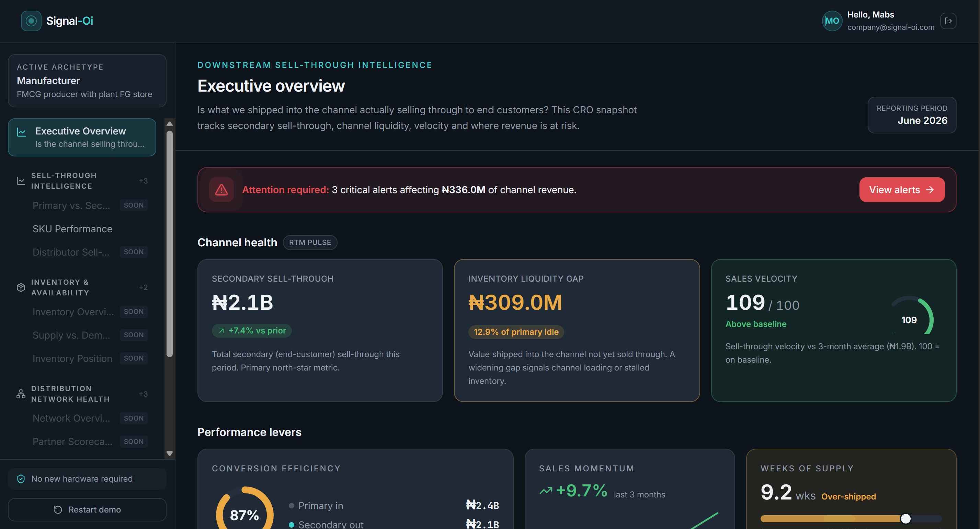Click the Over-shipped label
This screenshot has height=529, width=980.
(x=848, y=497)
